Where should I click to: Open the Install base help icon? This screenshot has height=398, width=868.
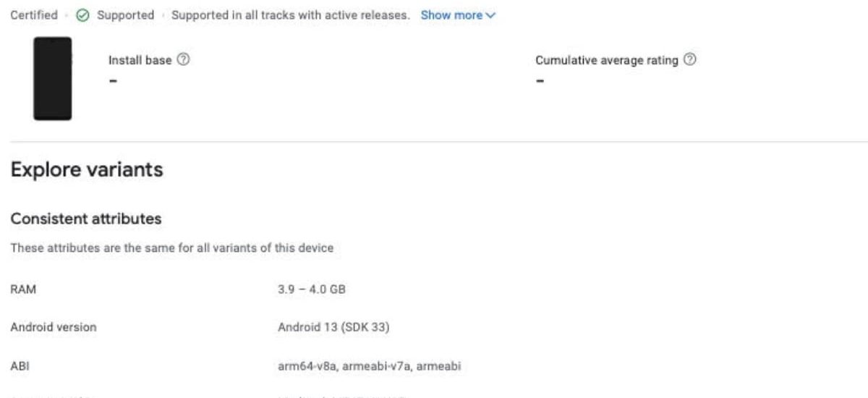[x=183, y=61]
